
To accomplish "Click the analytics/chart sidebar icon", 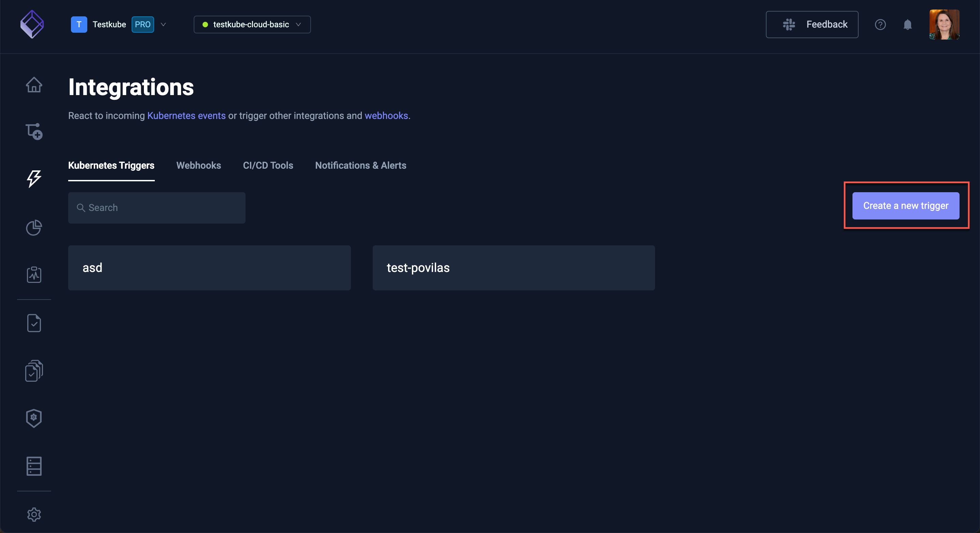I will coord(33,227).
